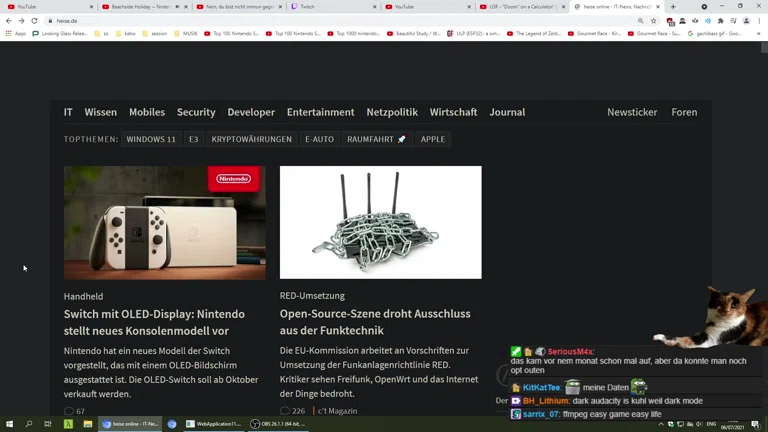Image resolution: width=768 pixels, height=432 pixels.
Task: Open the Security section
Action: (x=196, y=112)
